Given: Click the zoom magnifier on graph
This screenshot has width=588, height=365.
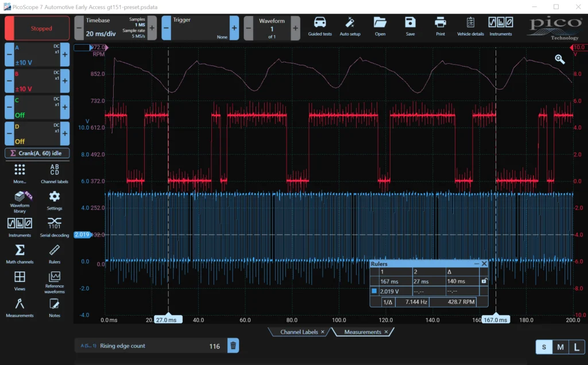Looking at the screenshot, I should [559, 59].
